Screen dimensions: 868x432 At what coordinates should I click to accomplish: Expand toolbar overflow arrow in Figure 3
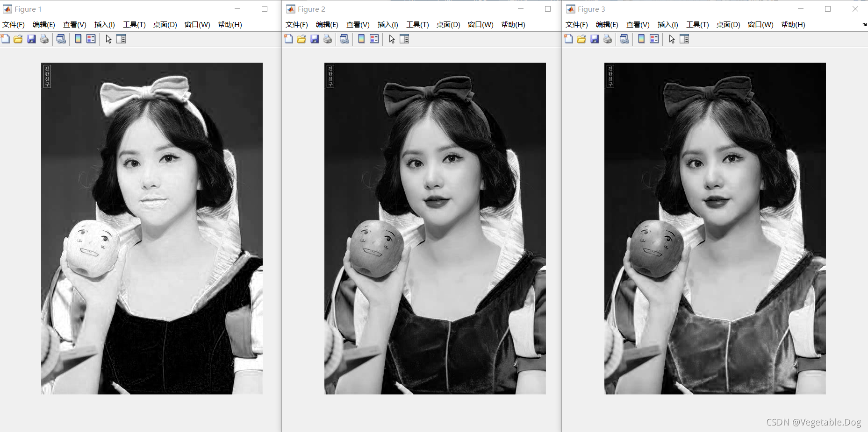[x=865, y=25]
